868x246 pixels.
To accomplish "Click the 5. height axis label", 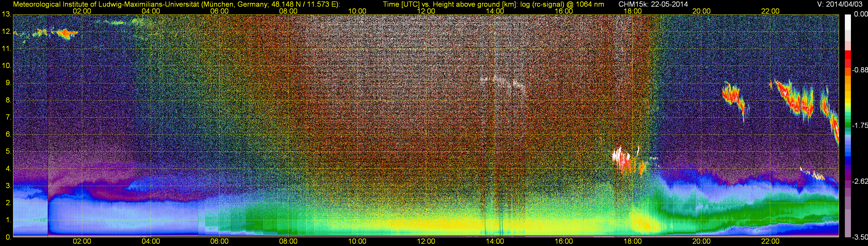I will (x=8, y=152).
